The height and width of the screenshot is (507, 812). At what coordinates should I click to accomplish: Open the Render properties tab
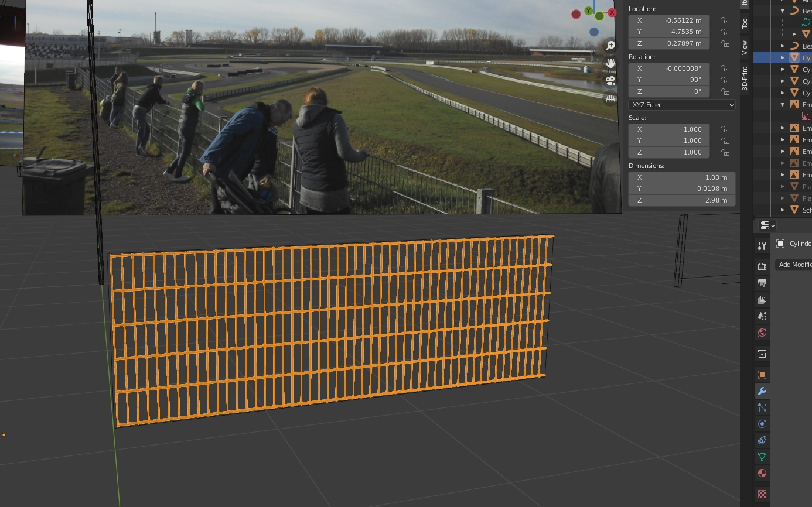pyautogui.click(x=762, y=267)
